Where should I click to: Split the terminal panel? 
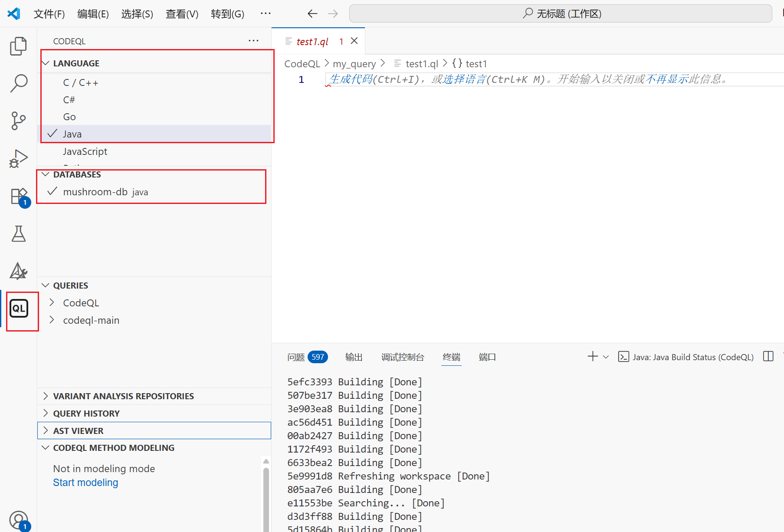pos(768,357)
